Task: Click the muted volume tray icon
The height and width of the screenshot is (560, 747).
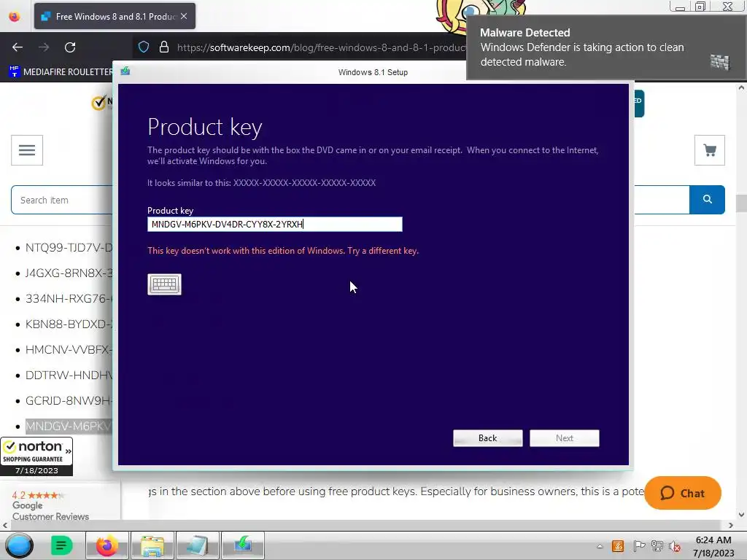Action: 675,546
